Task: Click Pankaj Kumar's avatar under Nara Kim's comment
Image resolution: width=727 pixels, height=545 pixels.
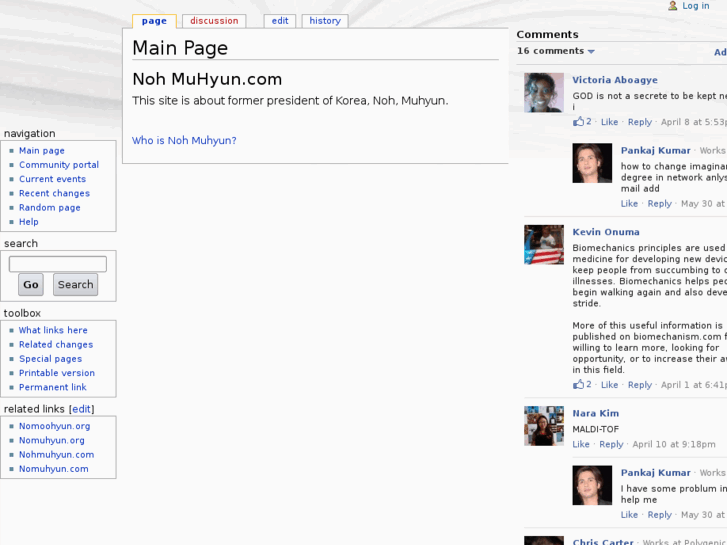Action: [592, 486]
